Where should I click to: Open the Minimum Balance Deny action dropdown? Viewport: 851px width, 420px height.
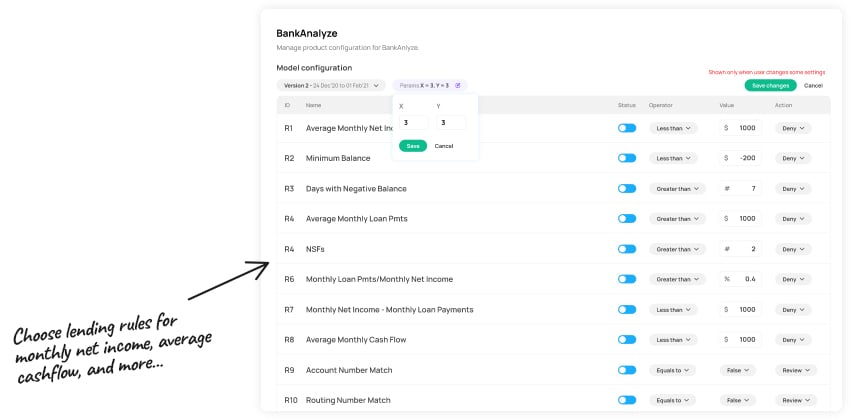(793, 158)
